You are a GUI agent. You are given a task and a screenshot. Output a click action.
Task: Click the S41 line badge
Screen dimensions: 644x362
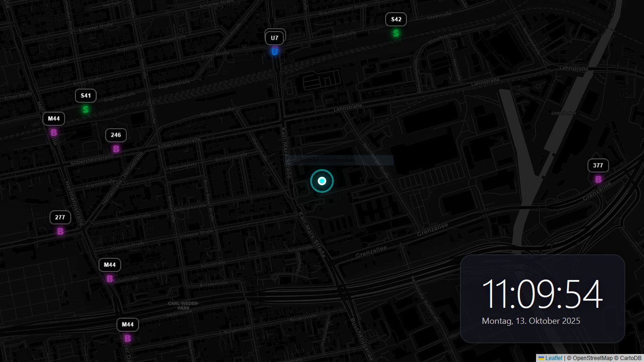pos(85,95)
